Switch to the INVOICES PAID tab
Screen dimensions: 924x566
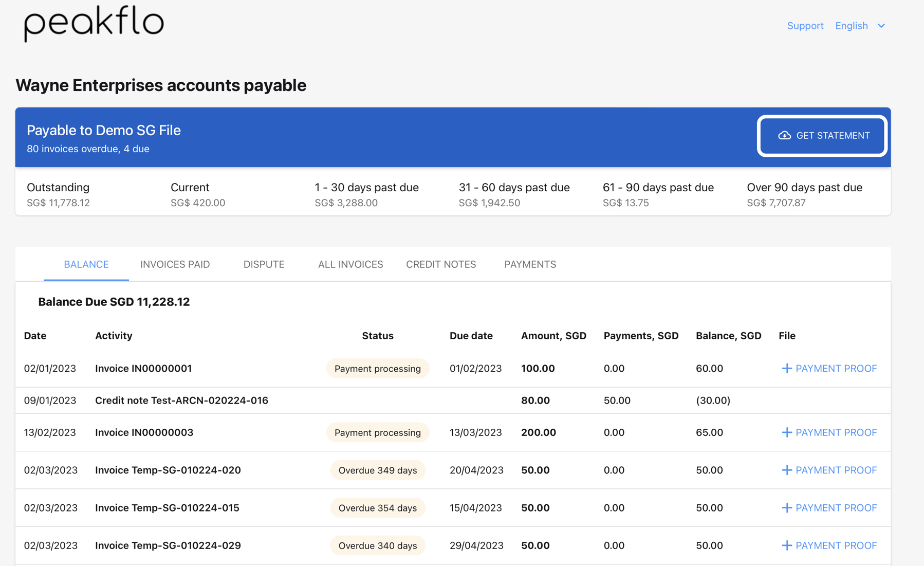(x=175, y=264)
